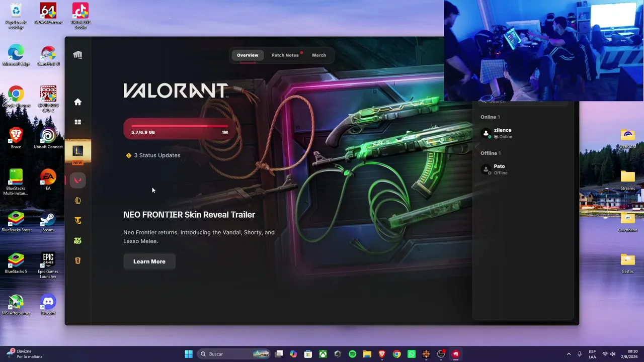Select the Streams folder on the desktop
The width and height of the screenshot is (644, 362).
[x=628, y=180]
